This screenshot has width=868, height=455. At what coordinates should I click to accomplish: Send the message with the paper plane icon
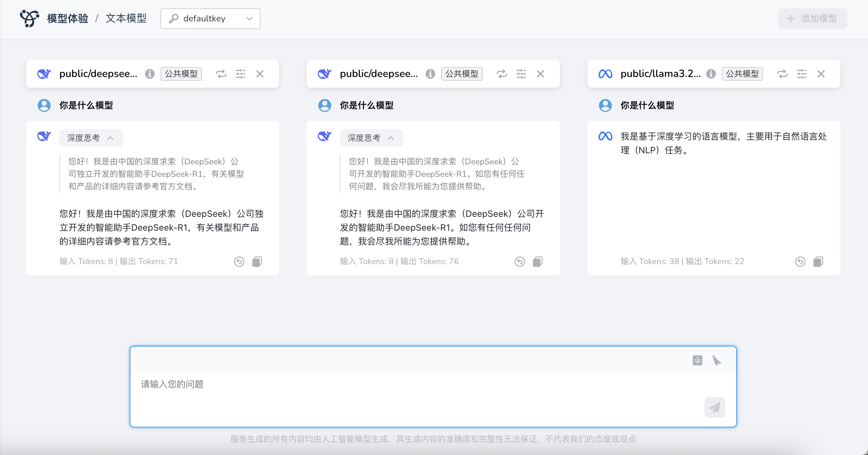pyautogui.click(x=714, y=407)
